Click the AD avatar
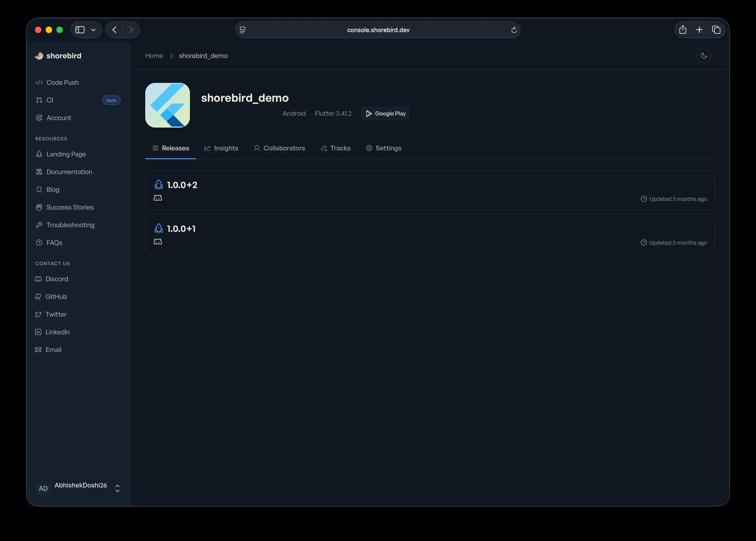Image resolution: width=756 pixels, height=541 pixels. [43, 488]
